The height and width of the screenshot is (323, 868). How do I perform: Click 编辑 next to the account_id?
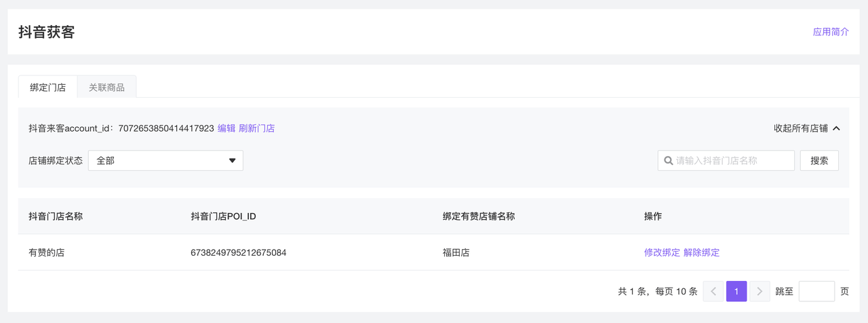click(226, 128)
